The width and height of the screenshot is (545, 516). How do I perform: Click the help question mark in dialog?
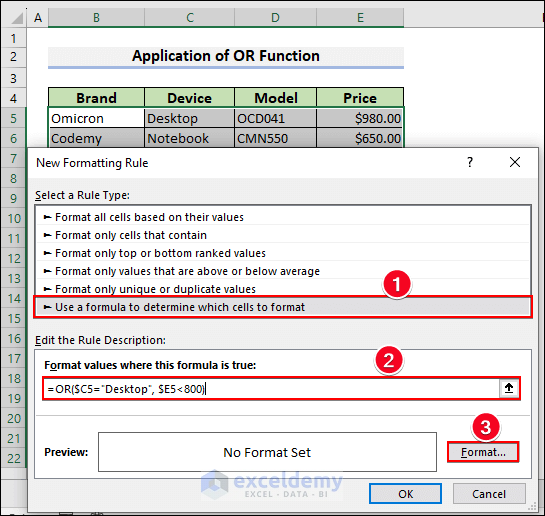(x=470, y=162)
